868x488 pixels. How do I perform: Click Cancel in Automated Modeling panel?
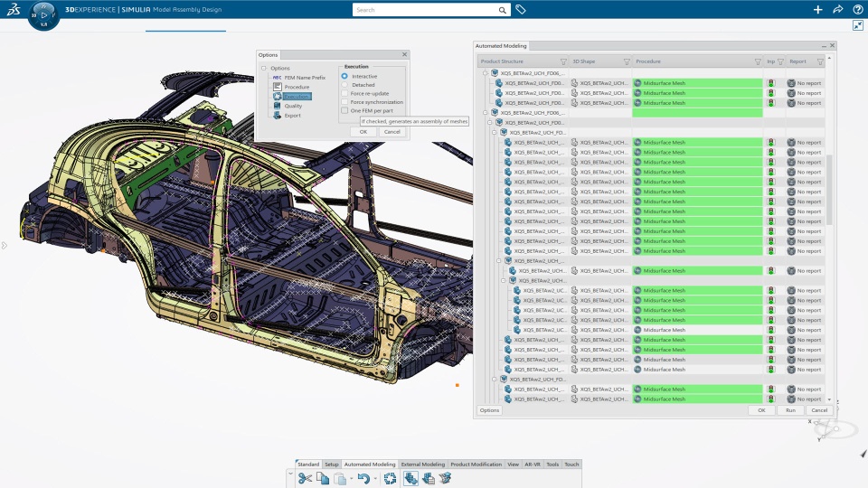819,410
